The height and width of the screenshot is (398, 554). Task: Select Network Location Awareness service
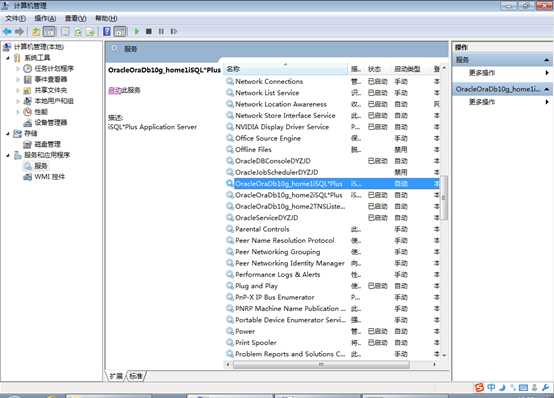pos(332,104)
